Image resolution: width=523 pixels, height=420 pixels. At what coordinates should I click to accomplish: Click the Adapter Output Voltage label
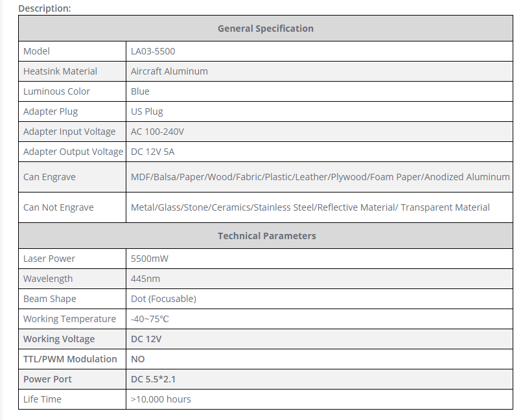(x=73, y=152)
